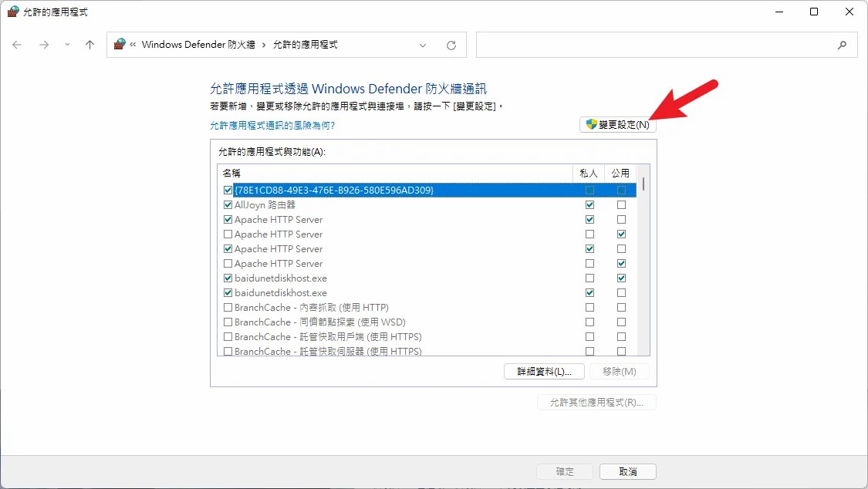Click into the search input field
The width and height of the screenshot is (868, 489).
pos(656,45)
